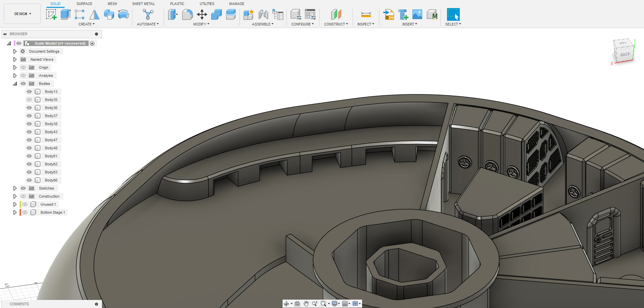Open the INSPECT menu
This screenshot has height=308, width=644.
point(366,24)
